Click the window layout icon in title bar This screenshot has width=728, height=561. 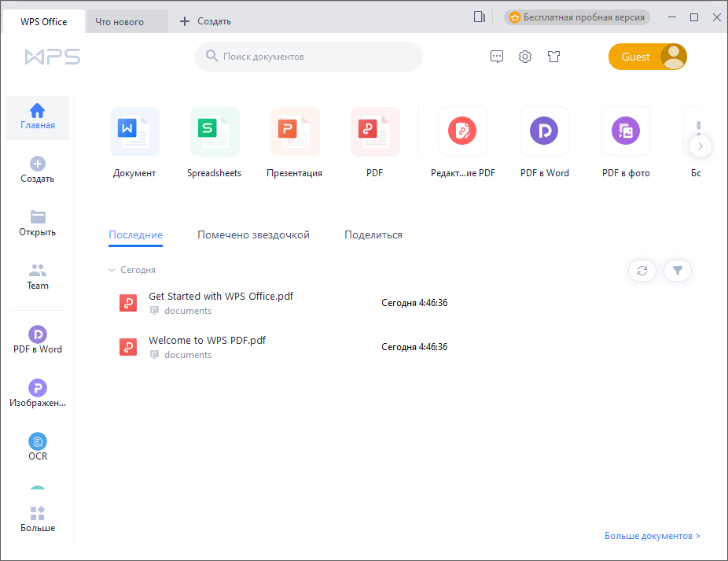coord(480,17)
